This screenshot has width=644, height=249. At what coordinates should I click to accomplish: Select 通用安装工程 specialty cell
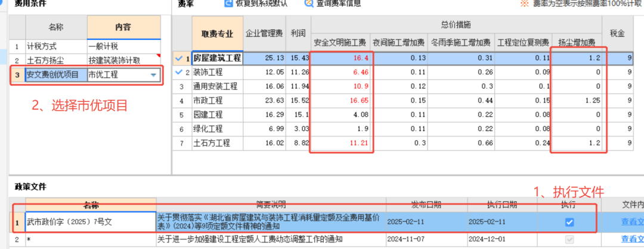[217, 86]
